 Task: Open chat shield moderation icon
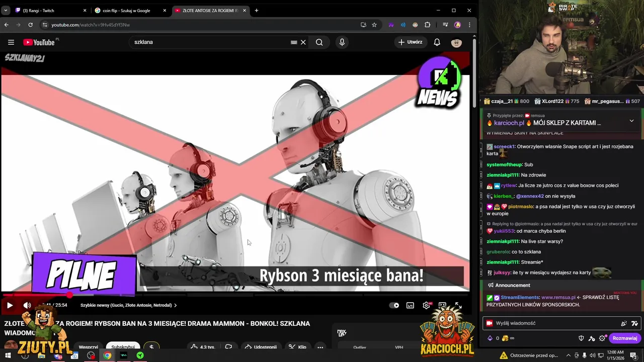(581, 338)
